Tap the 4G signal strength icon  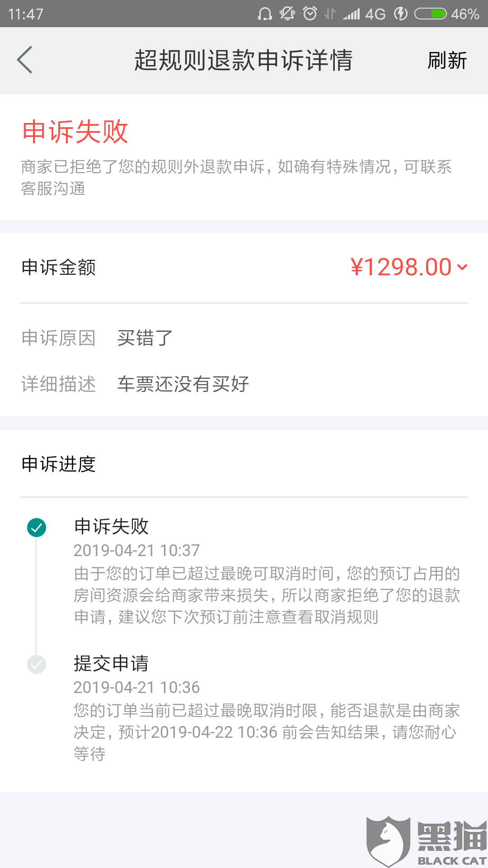(352, 14)
